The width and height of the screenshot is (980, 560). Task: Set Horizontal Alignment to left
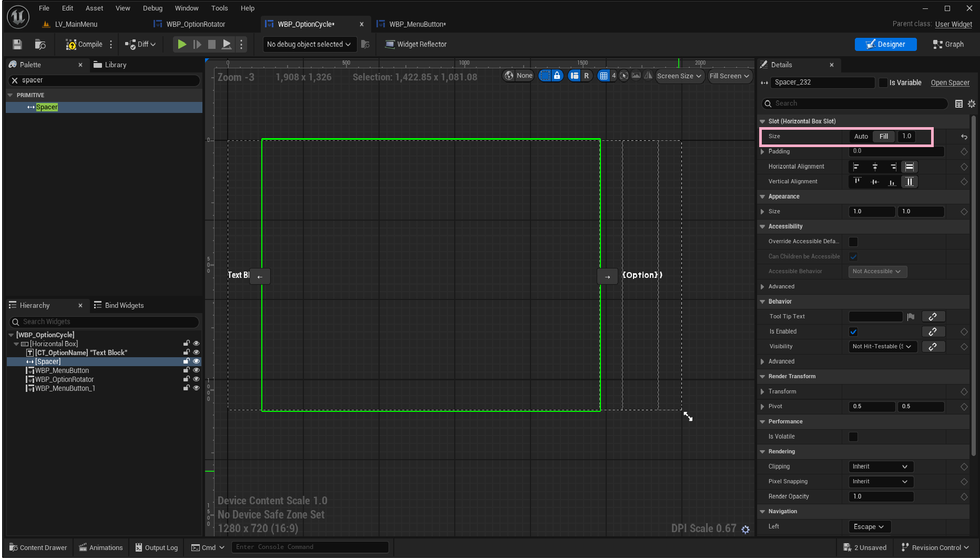click(856, 167)
